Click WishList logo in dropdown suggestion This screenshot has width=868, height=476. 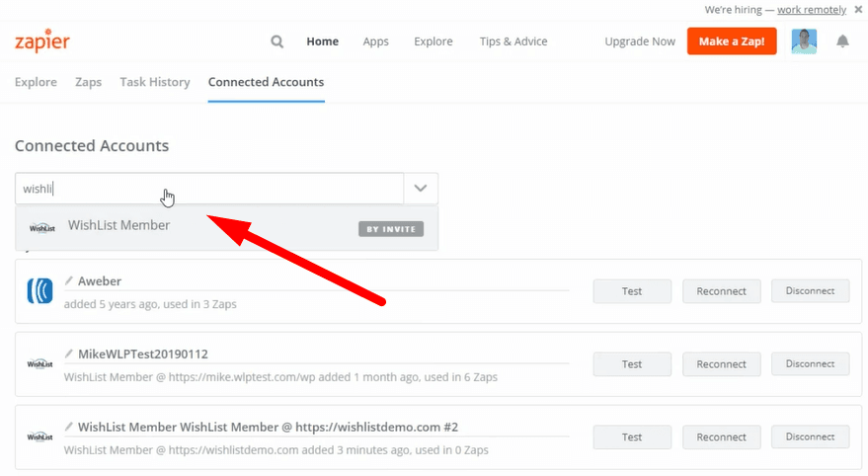point(42,228)
